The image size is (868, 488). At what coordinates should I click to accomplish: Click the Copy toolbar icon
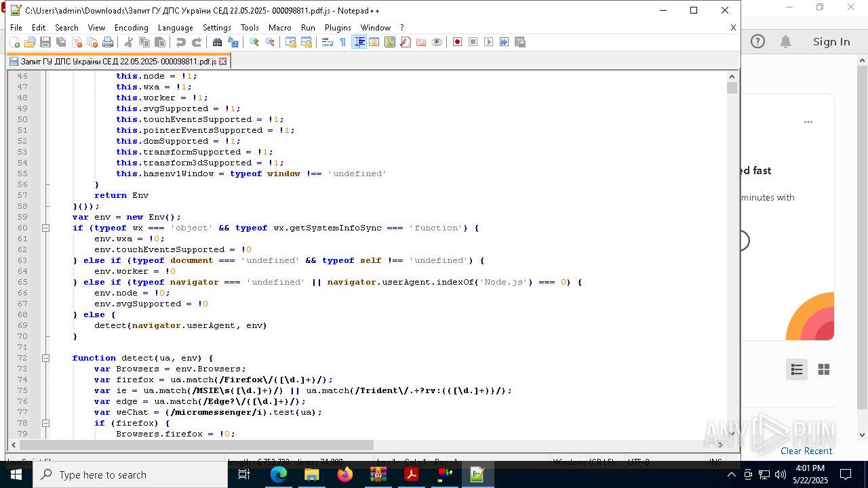tap(144, 42)
